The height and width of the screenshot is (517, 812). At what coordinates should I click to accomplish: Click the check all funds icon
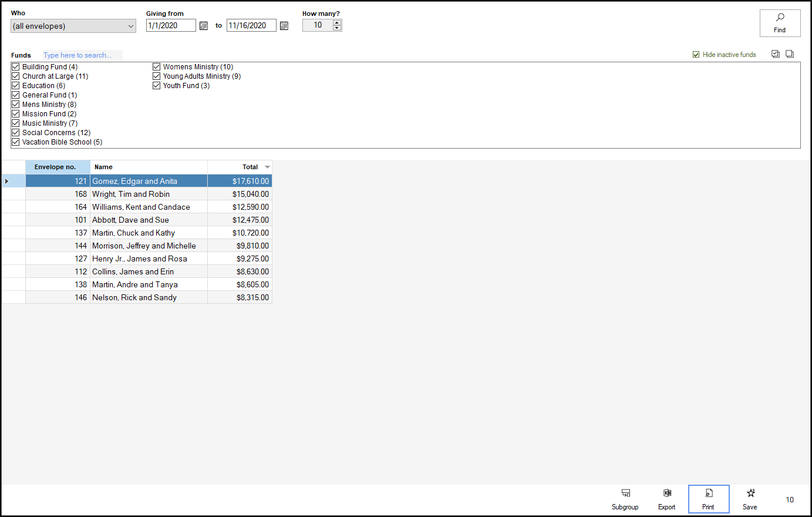(776, 54)
